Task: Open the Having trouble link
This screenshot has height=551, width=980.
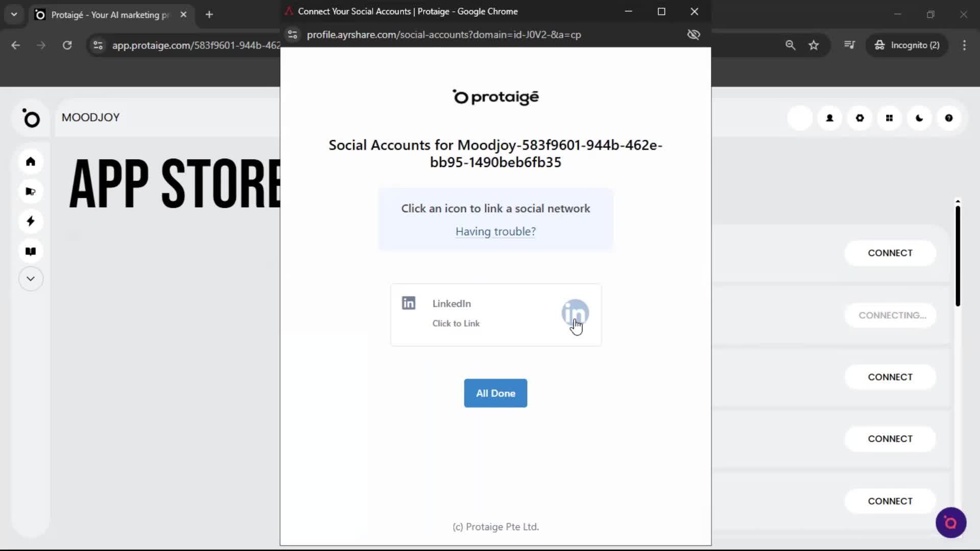Action: click(x=495, y=231)
